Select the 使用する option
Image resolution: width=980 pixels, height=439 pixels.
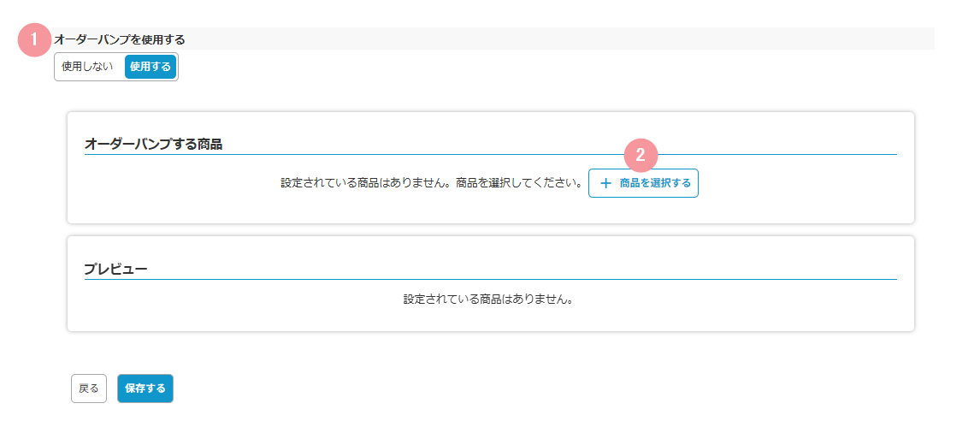[150, 66]
